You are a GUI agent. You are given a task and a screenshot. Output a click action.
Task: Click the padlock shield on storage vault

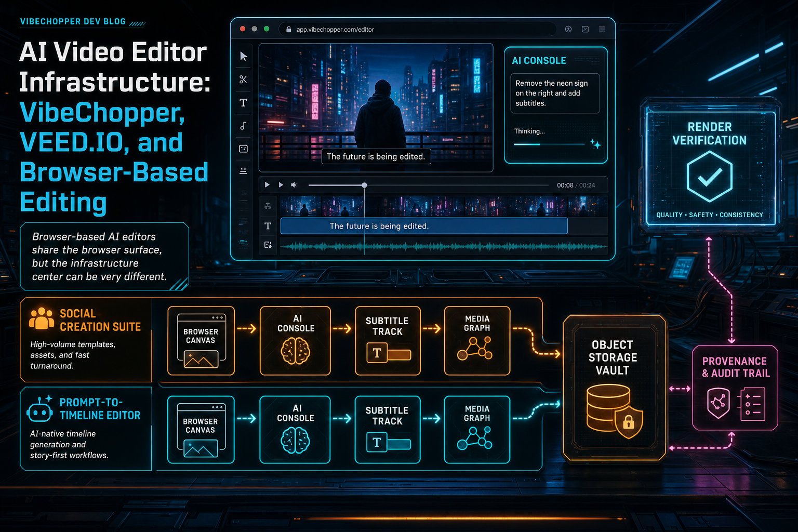coord(629,421)
